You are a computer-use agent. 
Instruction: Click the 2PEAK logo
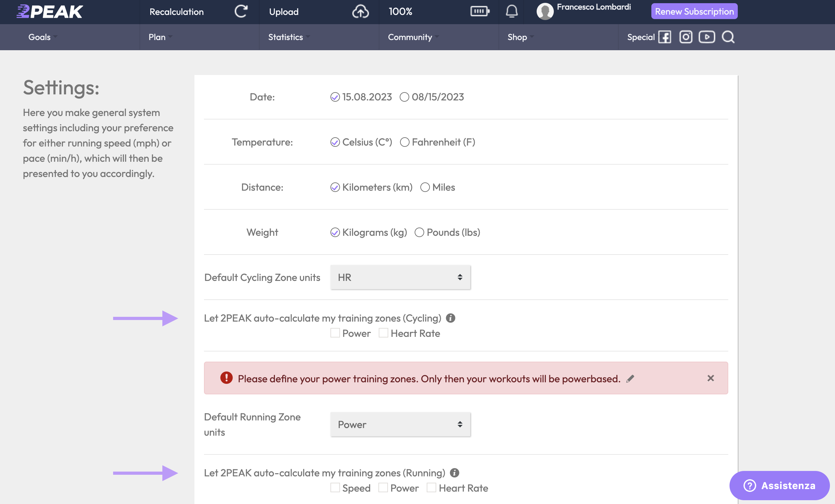pyautogui.click(x=50, y=11)
